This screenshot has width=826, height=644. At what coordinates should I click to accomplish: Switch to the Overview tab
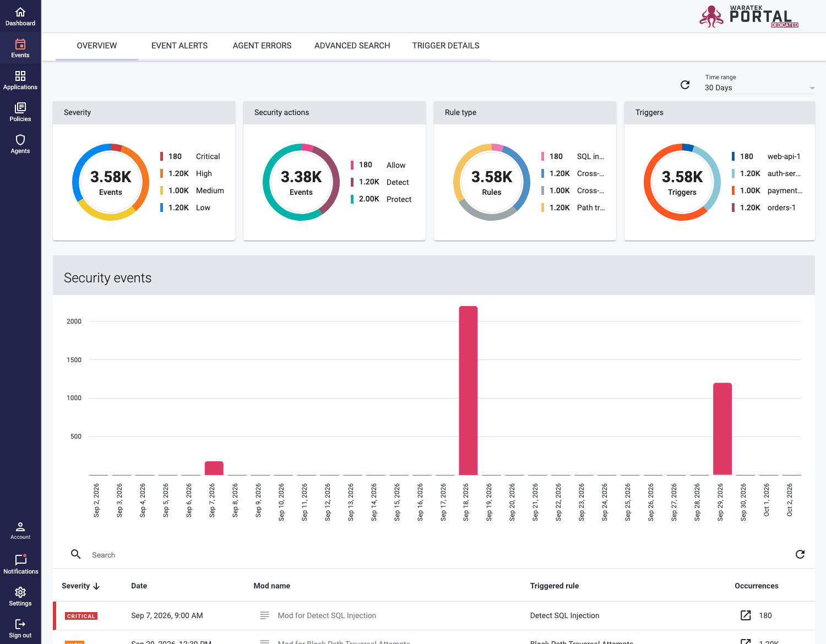(x=97, y=46)
